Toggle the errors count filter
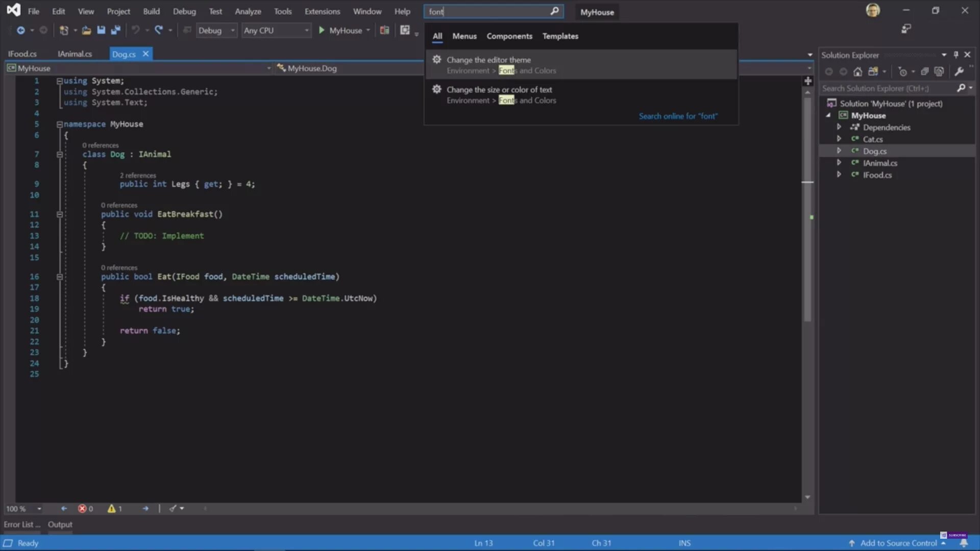980x551 pixels. tap(85, 509)
